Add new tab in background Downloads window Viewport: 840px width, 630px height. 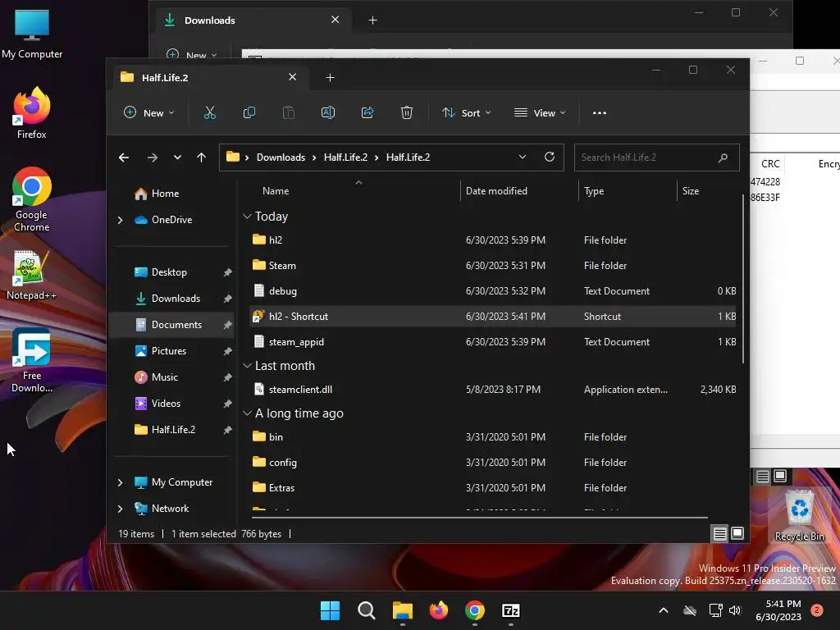click(373, 21)
